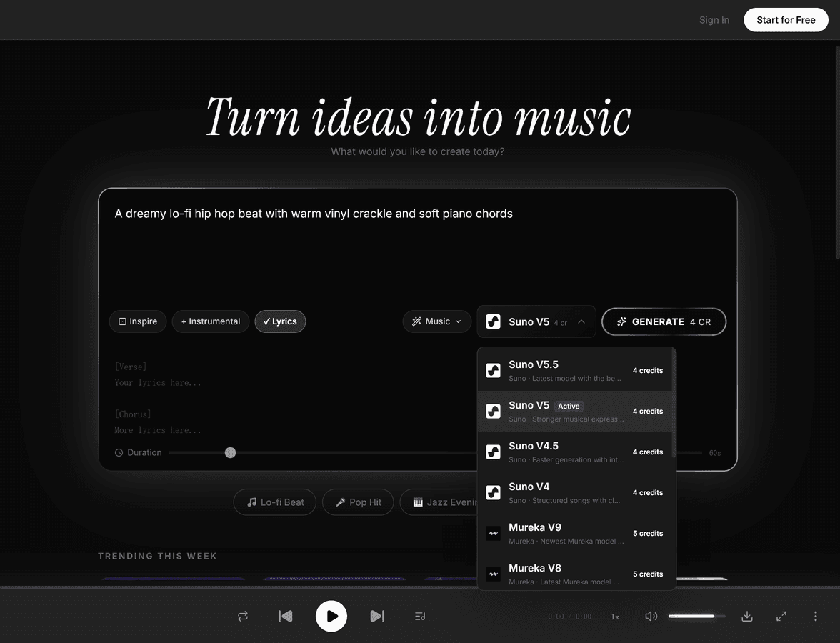Click the Suno V4 logo icon
Viewport: 840px width, 643px height.
coord(493,492)
